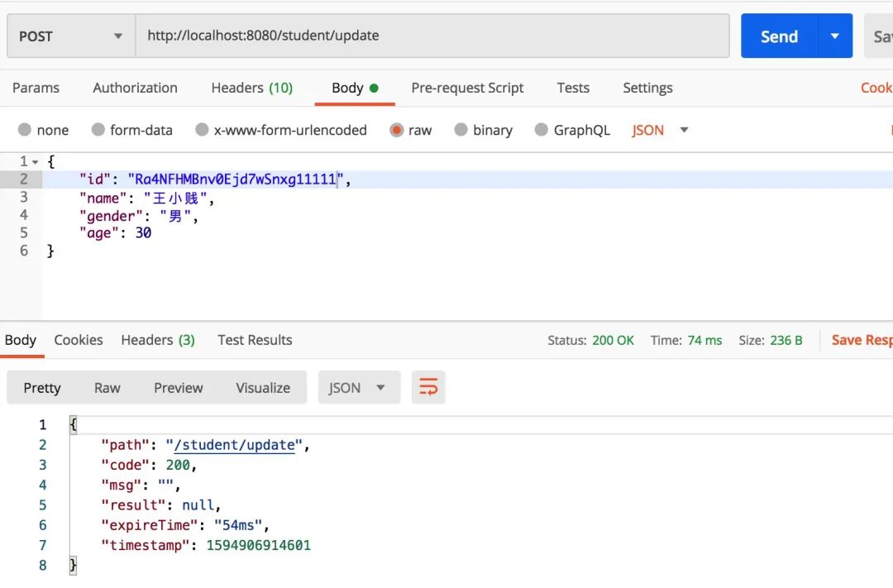The width and height of the screenshot is (893, 588).
Task: Select the none body type radio button
Action: click(25, 130)
